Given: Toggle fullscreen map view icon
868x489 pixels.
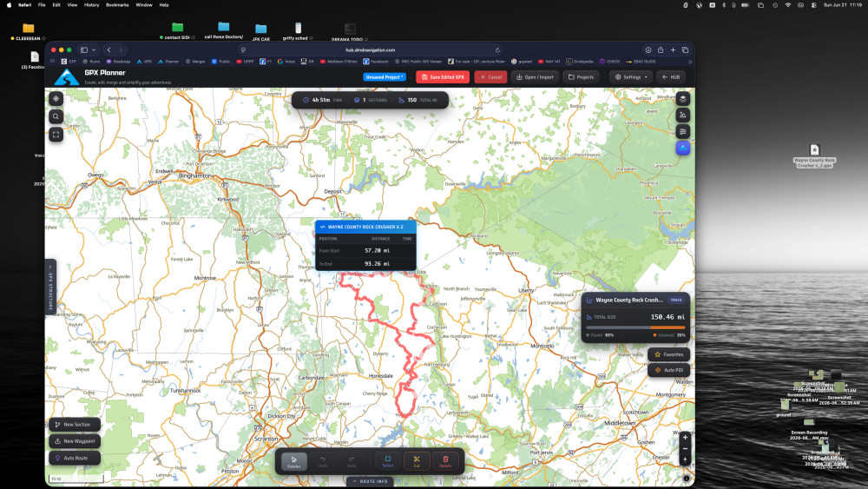Looking at the screenshot, I should point(56,134).
